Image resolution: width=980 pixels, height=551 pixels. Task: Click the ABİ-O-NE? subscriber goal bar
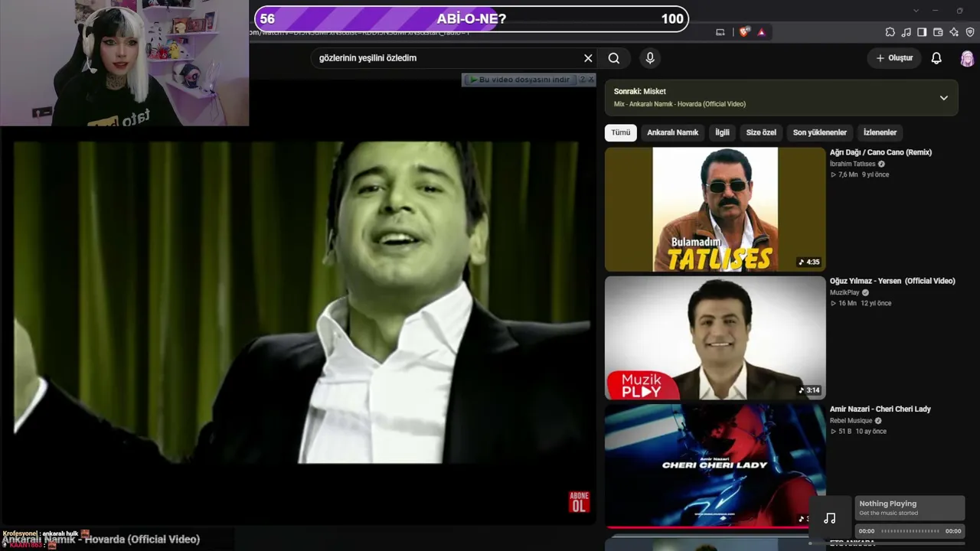[471, 19]
